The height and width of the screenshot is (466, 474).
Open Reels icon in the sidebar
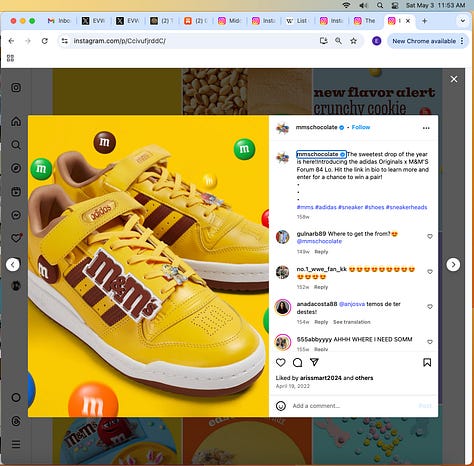tap(16, 192)
